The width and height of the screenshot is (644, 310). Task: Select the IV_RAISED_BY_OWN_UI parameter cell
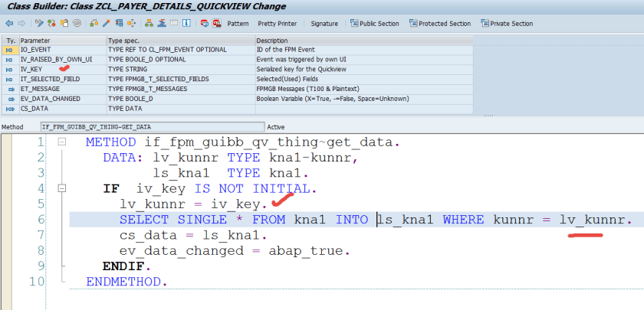pos(62,60)
